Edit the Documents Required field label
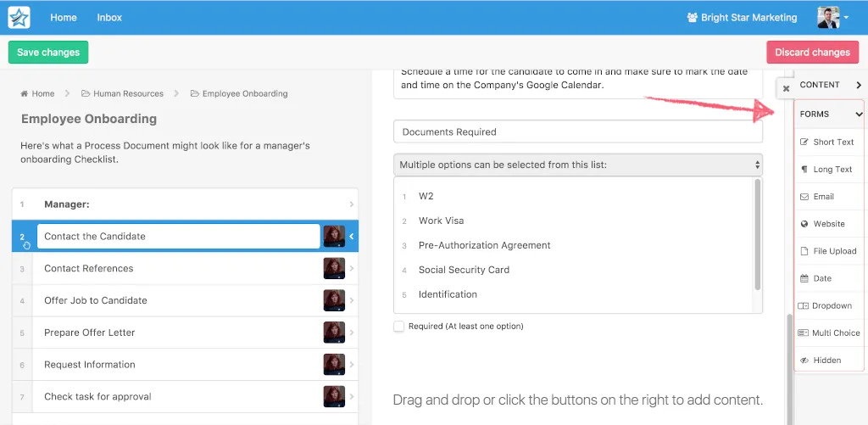This screenshot has height=425, width=868. (x=578, y=131)
